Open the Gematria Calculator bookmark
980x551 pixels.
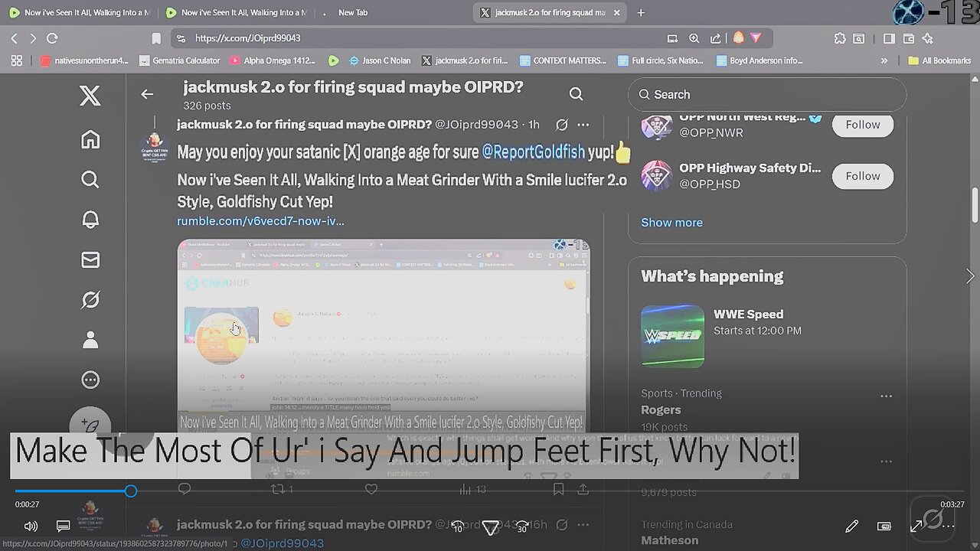tap(180, 60)
